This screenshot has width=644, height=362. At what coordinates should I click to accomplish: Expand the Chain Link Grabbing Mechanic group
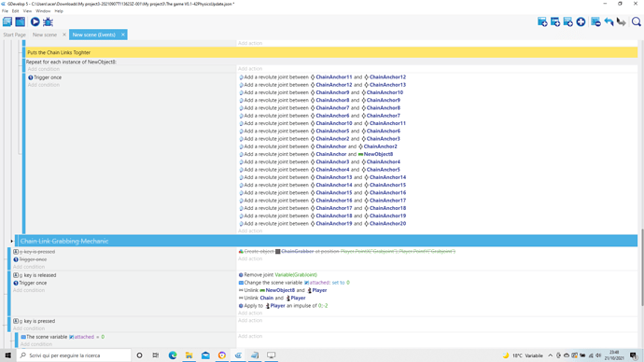[x=11, y=242]
